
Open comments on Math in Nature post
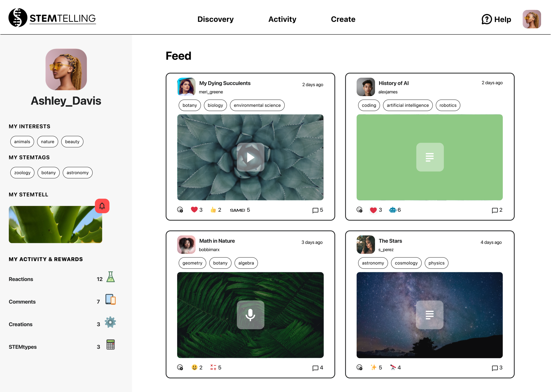click(315, 368)
